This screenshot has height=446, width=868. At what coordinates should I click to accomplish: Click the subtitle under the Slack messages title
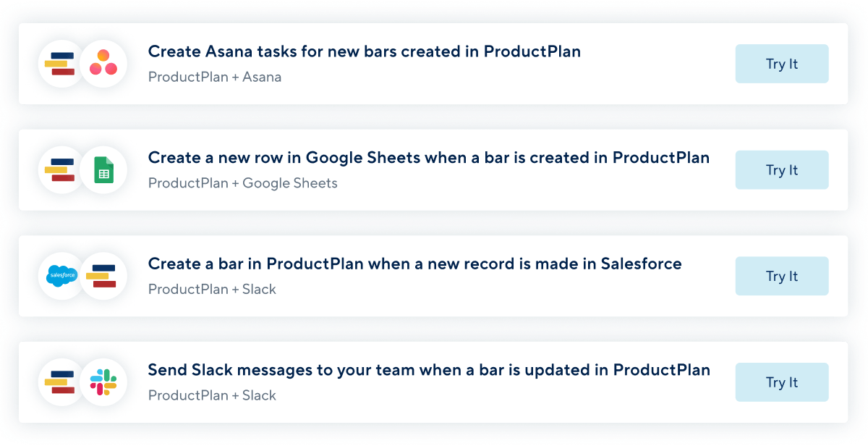[x=212, y=395]
